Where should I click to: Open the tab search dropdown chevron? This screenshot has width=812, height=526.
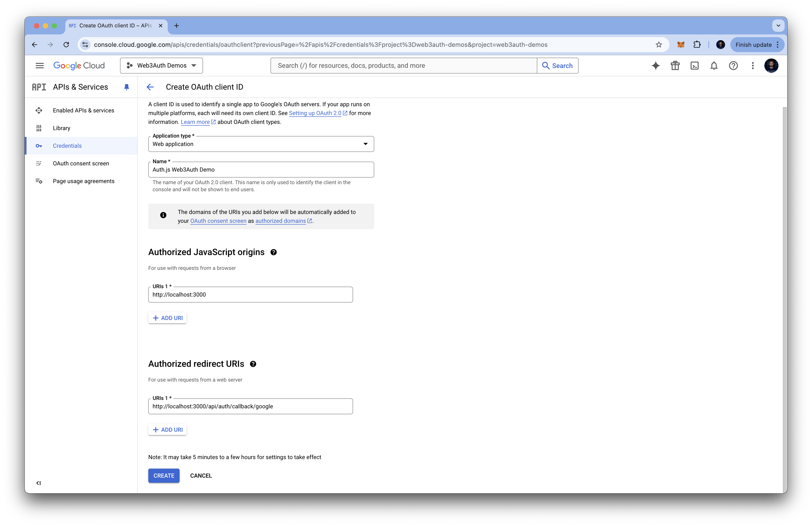[x=778, y=26]
